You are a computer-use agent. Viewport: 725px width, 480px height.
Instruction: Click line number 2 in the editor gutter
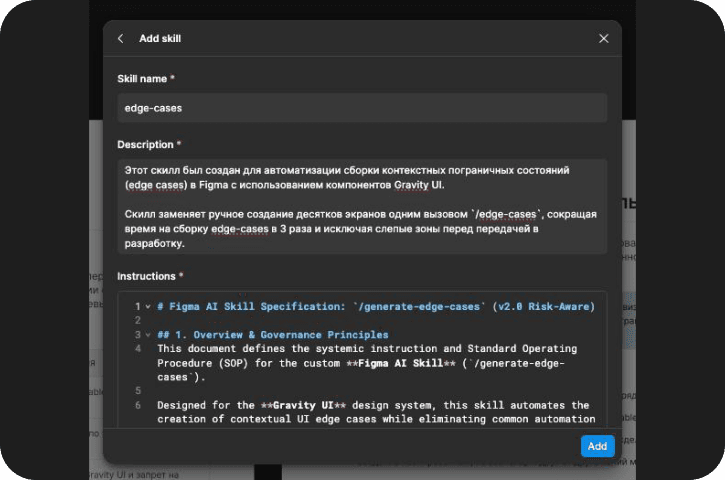pyautogui.click(x=138, y=320)
